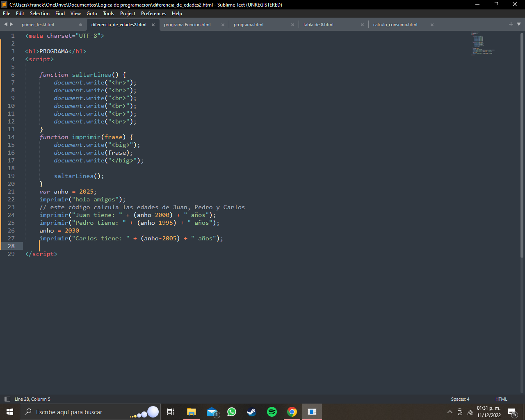Show hidden system tray icons
This screenshot has height=420, width=525.
pos(450,412)
